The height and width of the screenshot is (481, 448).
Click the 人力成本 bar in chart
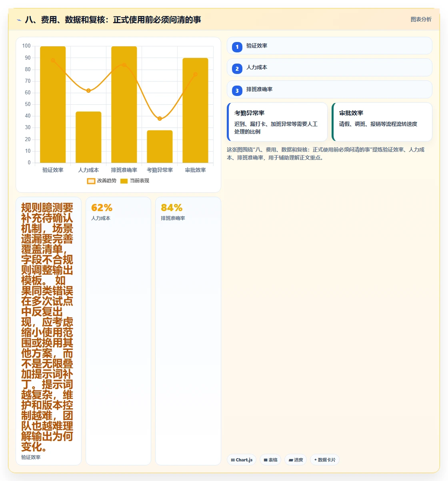point(88,137)
